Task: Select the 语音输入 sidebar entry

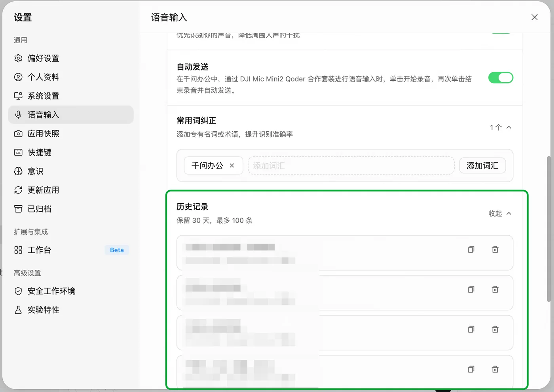Action: [70, 115]
